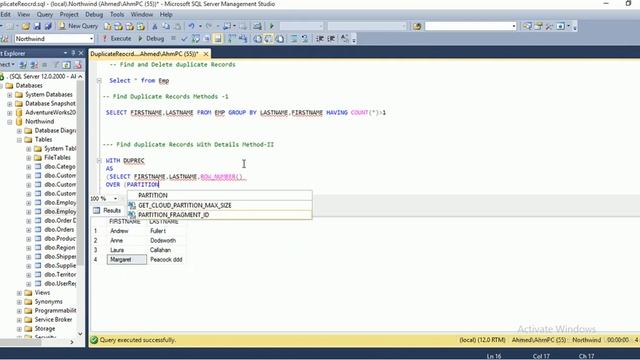640x360 pixels.
Task: Click the Refresh icon in Object Explorer
Action: pos(67,64)
